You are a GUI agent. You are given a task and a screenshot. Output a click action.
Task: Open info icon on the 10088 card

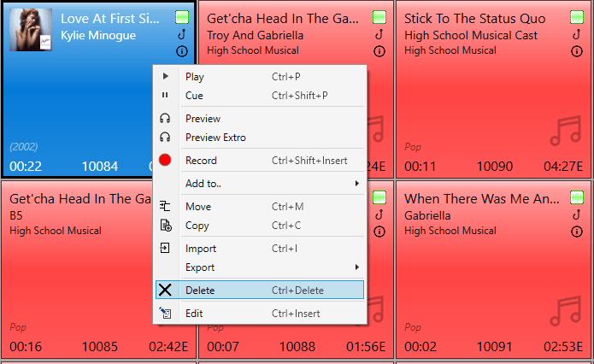(379, 232)
